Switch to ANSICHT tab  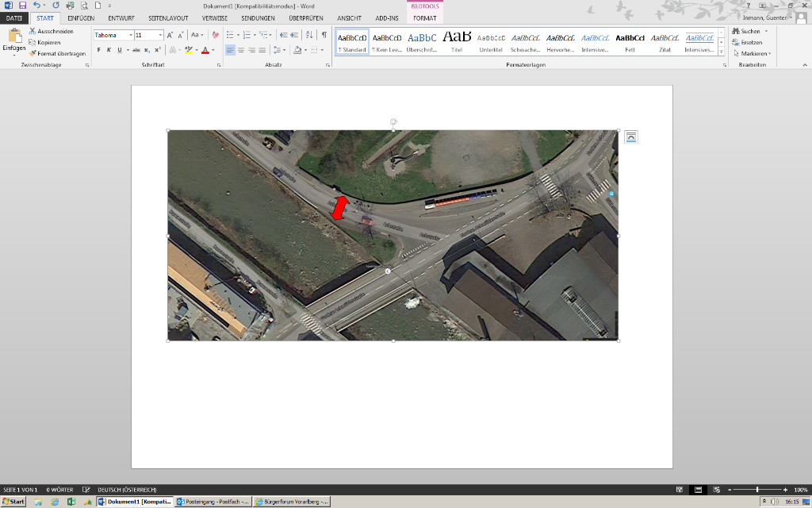pos(349,18)
